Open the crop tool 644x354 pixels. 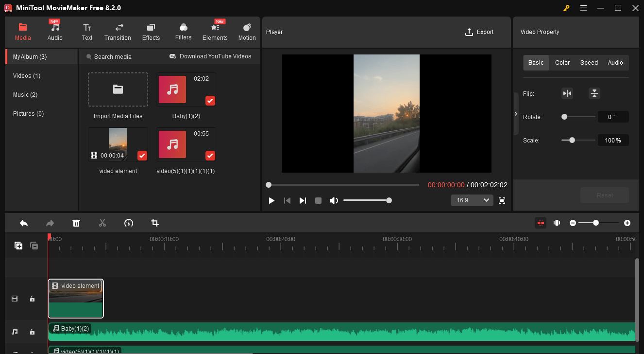(155, 223)
